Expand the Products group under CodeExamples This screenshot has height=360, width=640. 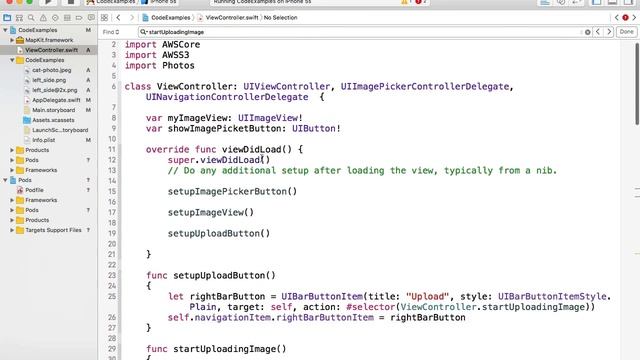coord(12,150)
